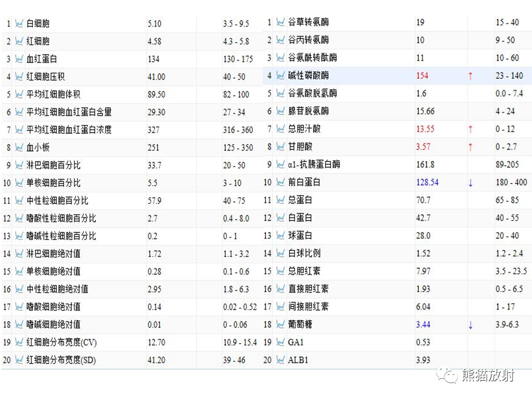The image size is (532, 399).
Task: Click the GA1 value 0.53
Action: tap(423, 342)
